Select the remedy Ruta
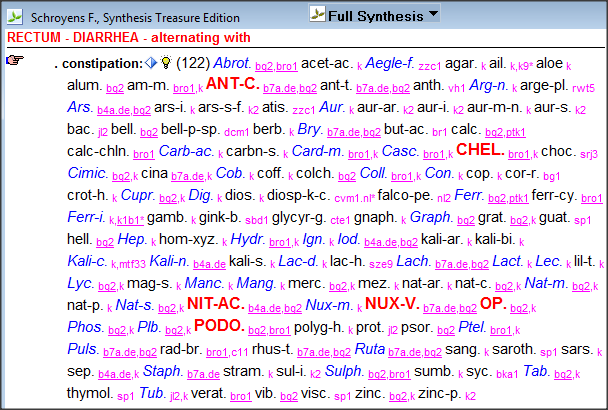608x410 pixels. [x=370, y=349]
